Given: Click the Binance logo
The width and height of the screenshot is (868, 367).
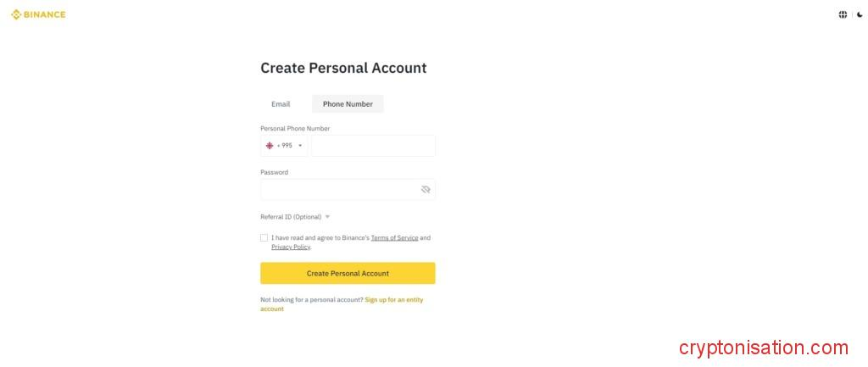Looking at the screenshot, I should (38, 14).
